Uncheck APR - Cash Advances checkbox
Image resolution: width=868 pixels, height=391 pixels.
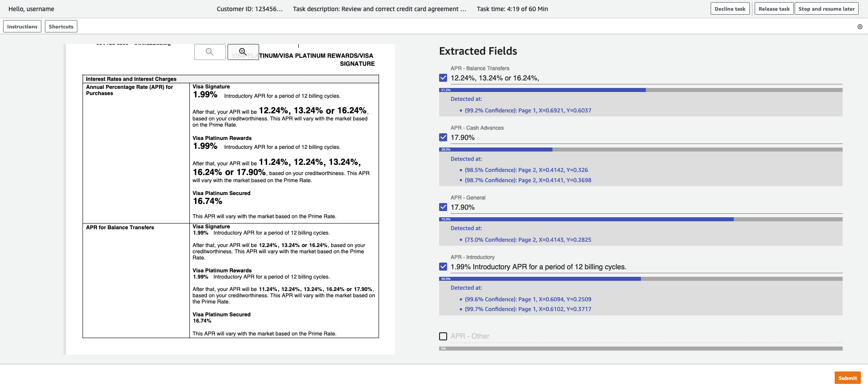[443, 137]
